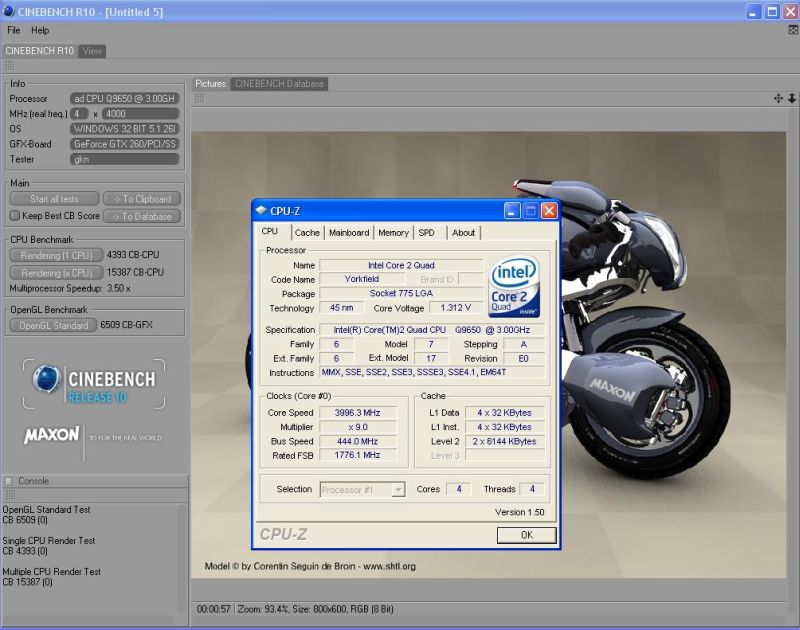Image resolution: width=800 pixels, height=630 pixels.
Task: Switch to the View tab
Action: (x=92, y=51)
